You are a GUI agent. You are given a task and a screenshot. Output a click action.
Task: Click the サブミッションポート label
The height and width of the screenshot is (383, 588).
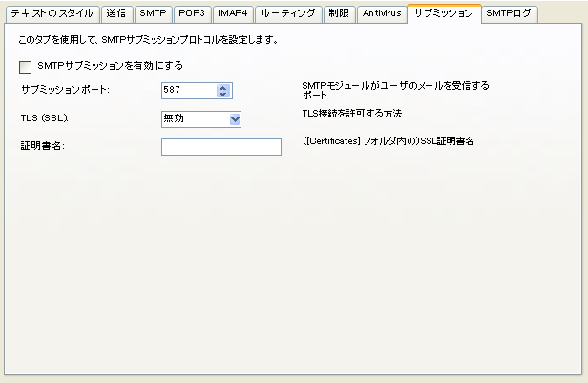pyautogui.click(x=65, y=91)
